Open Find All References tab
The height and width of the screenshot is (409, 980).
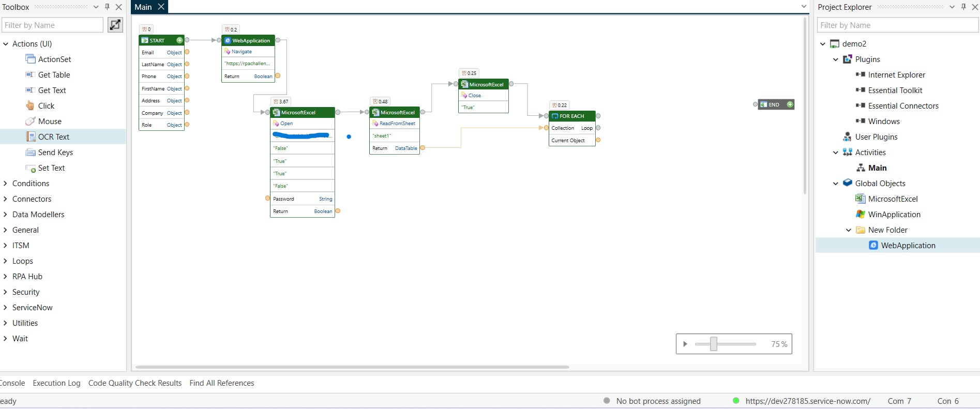coord(222,383)
